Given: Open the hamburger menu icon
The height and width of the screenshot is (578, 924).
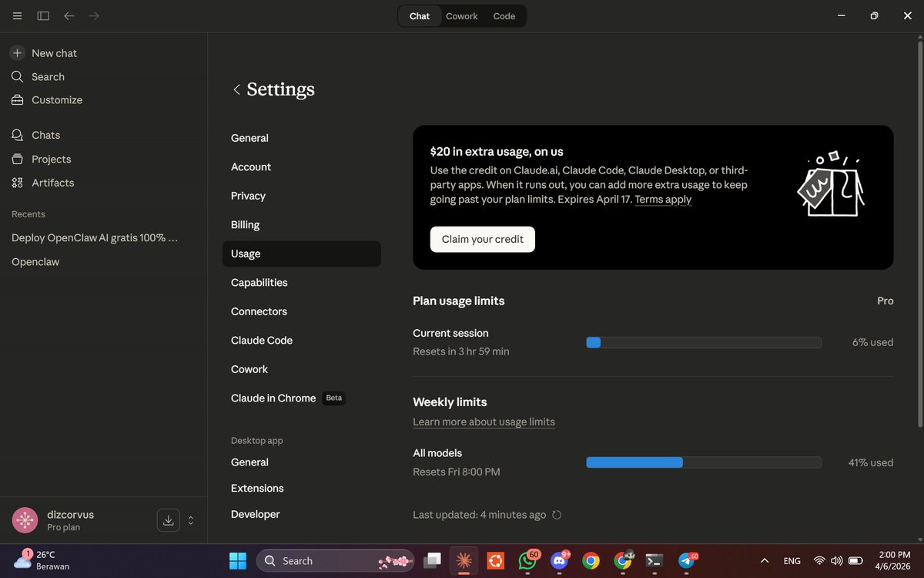Looking at the screenshot, I should coord(17,15).
